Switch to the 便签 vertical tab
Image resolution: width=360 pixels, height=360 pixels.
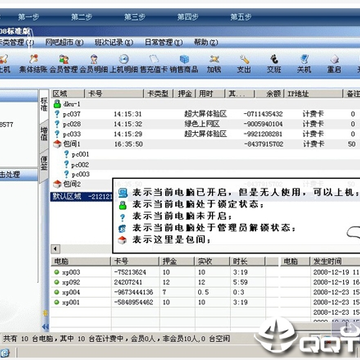coord(44,164)
